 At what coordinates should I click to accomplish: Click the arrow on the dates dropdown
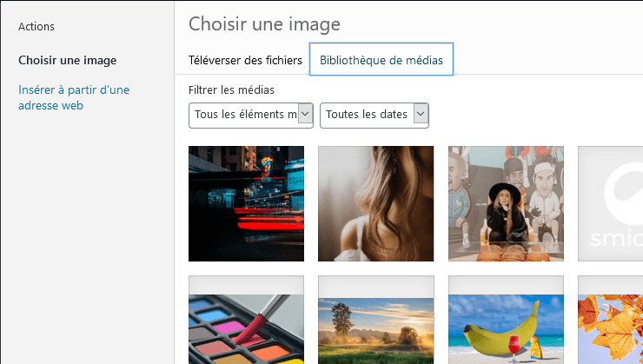421,115
